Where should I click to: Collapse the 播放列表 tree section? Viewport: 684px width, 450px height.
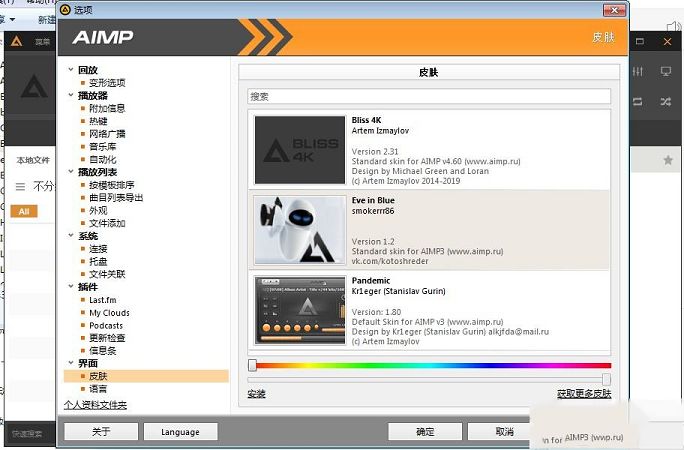click(71, 172)
